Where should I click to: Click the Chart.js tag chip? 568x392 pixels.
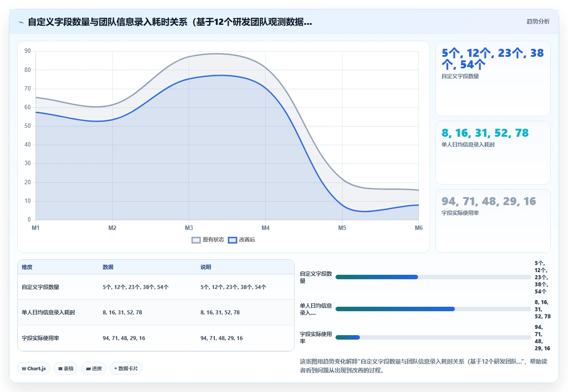click(x=34, y=368)
